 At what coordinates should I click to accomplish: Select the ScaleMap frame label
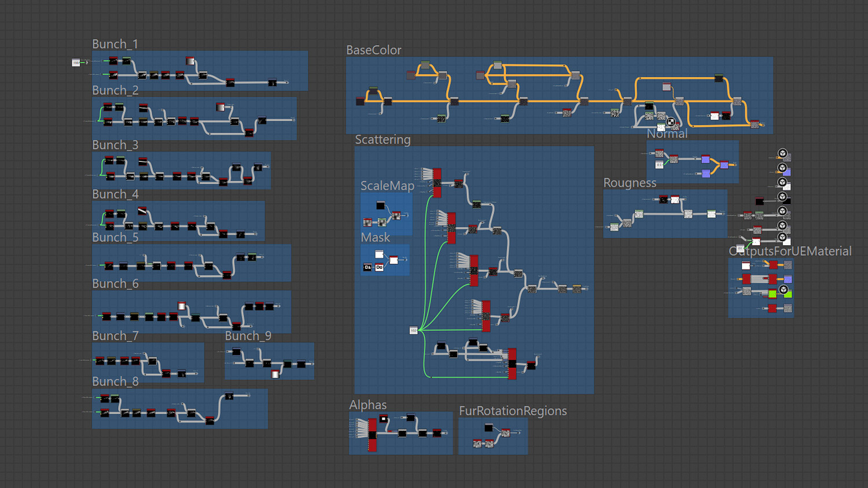point(387,186)
